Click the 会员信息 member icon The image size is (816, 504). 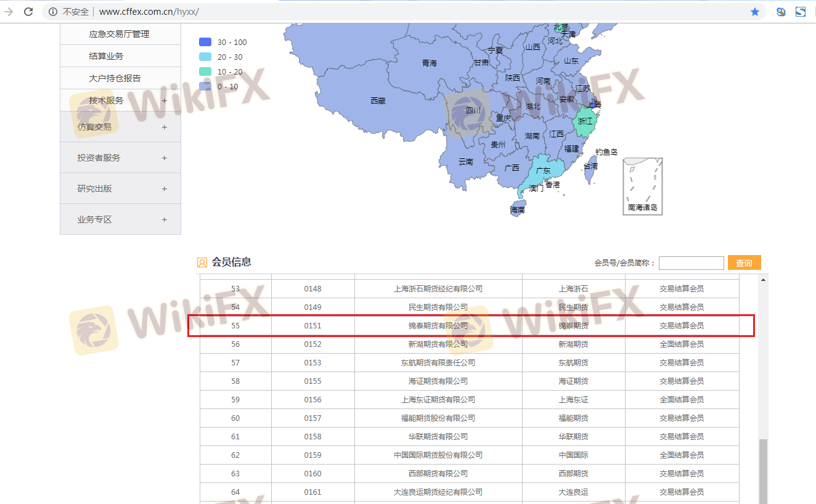point(202,262)
